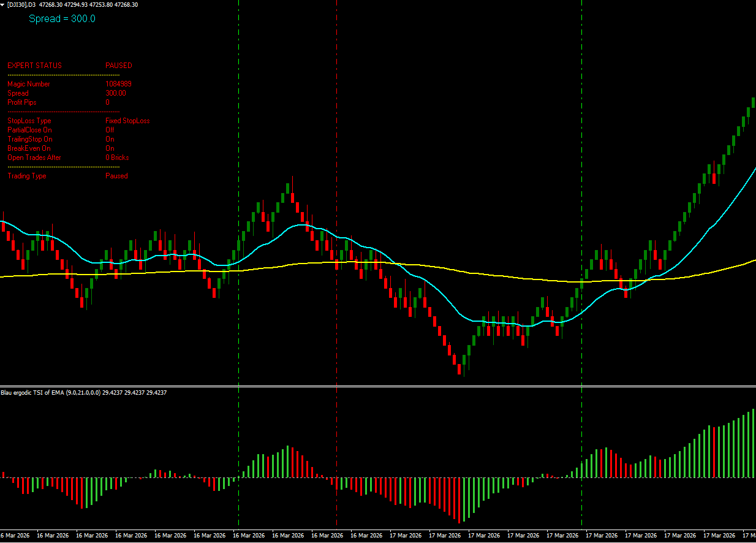
Task: Click the panel Spread value '300.00'
Action: [116, 93]
